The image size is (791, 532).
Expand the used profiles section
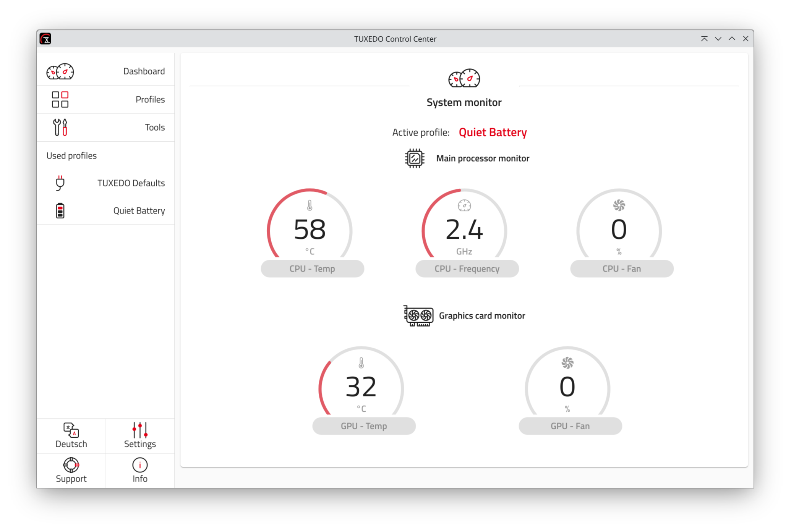point(71,155)
